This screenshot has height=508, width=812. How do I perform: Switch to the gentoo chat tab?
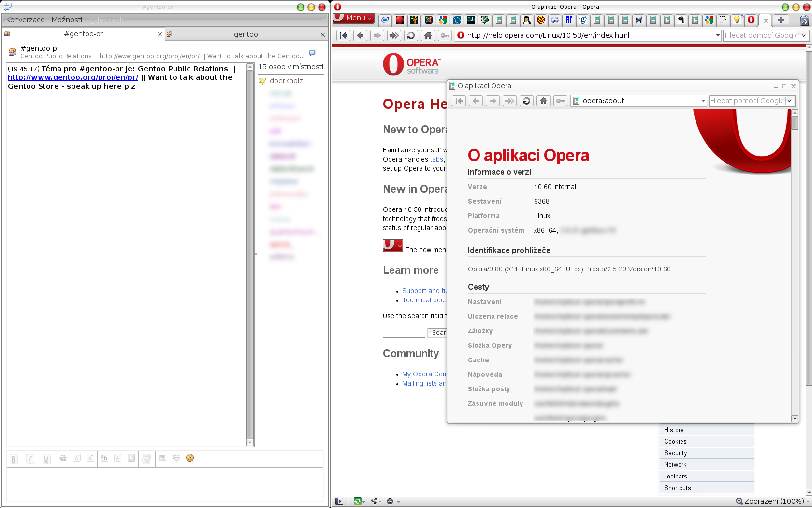coord(246,34)
